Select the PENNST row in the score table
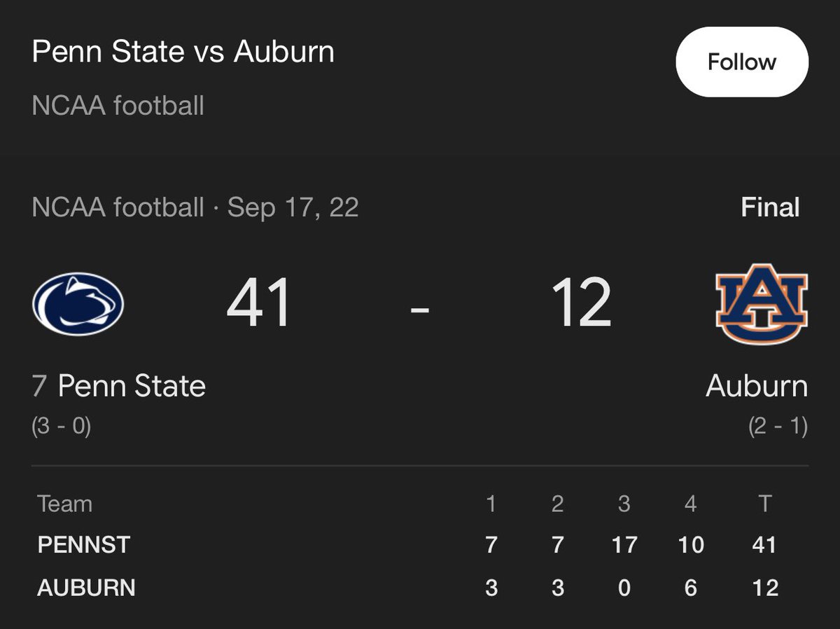The width and height of the screenshot is (840, 629). pyautogui.click(x=420, y=544)
